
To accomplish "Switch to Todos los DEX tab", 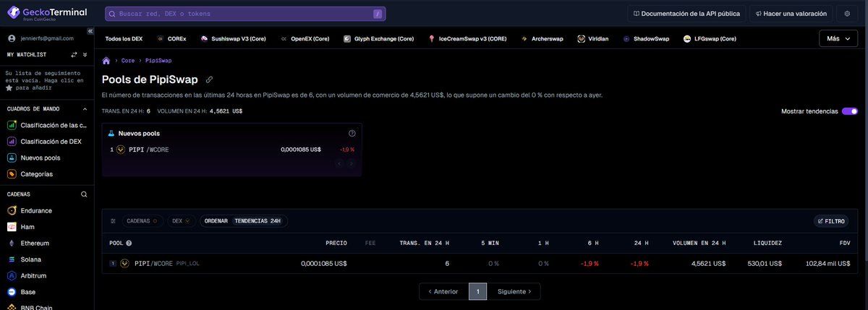I will (x=122, y=38).
